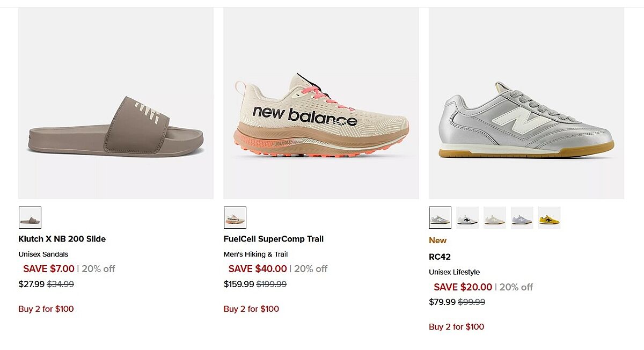Image resolution: width=644 pixels, height=350 pixels.
Task: Click Buy 2 for $100 under FuelCell SuperComp
Action: pos(251,309)
